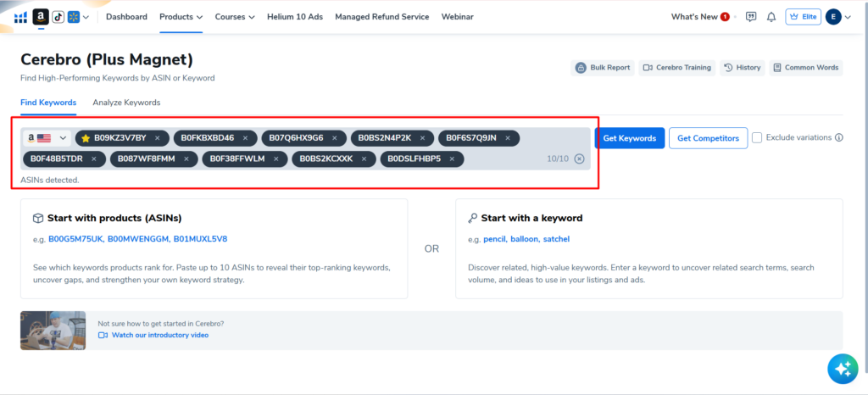Expand the account menu chevron
The image size is (868, 395).
click(x=848, y=17)
